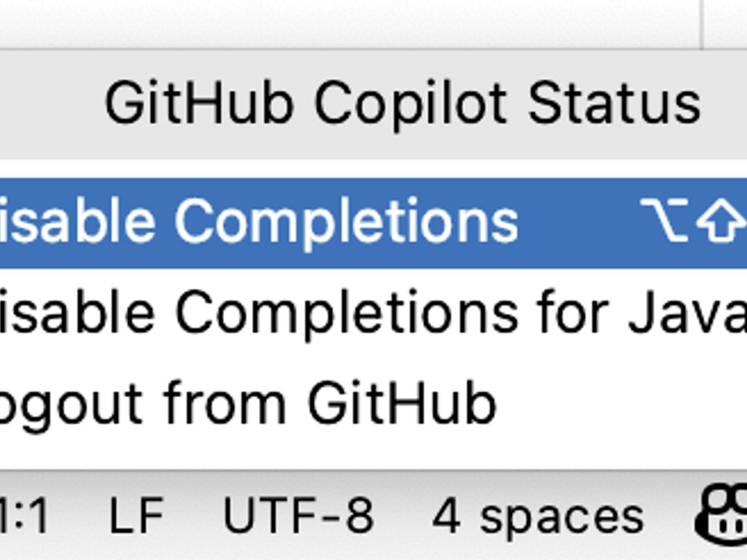Select Logout from GitHub
This screenshot has width=747, height=560.
[249, 403]
